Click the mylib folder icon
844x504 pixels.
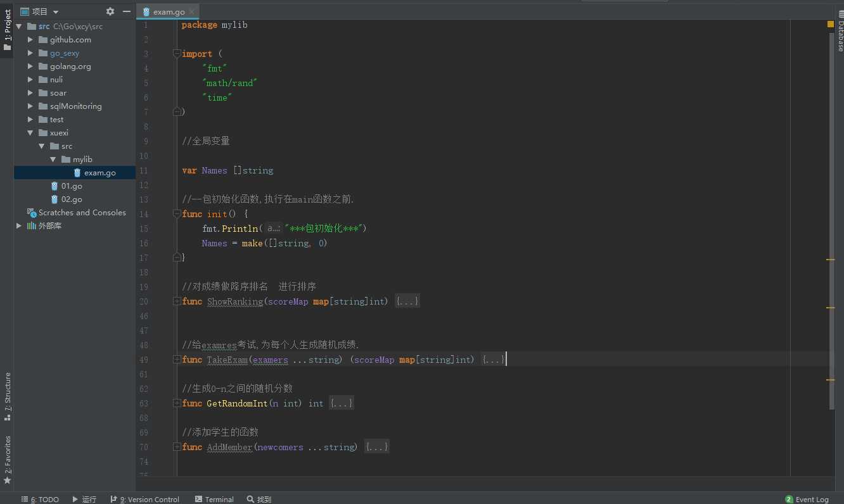click(66, 160)
